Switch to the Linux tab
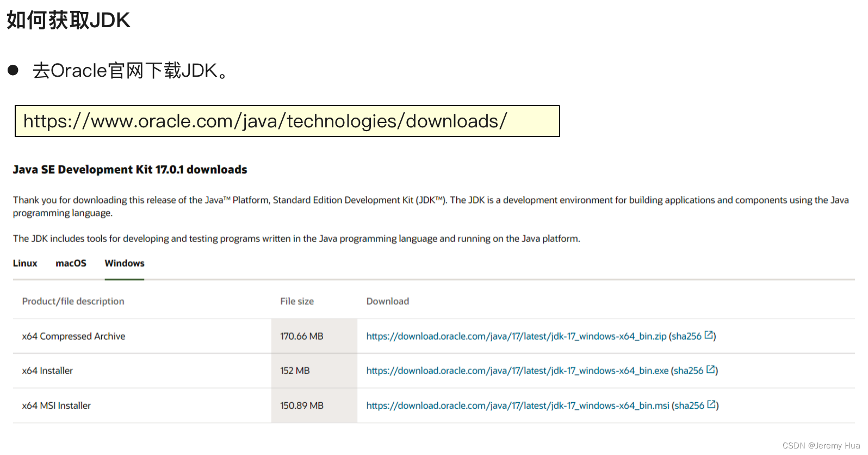 pos(25,263)
